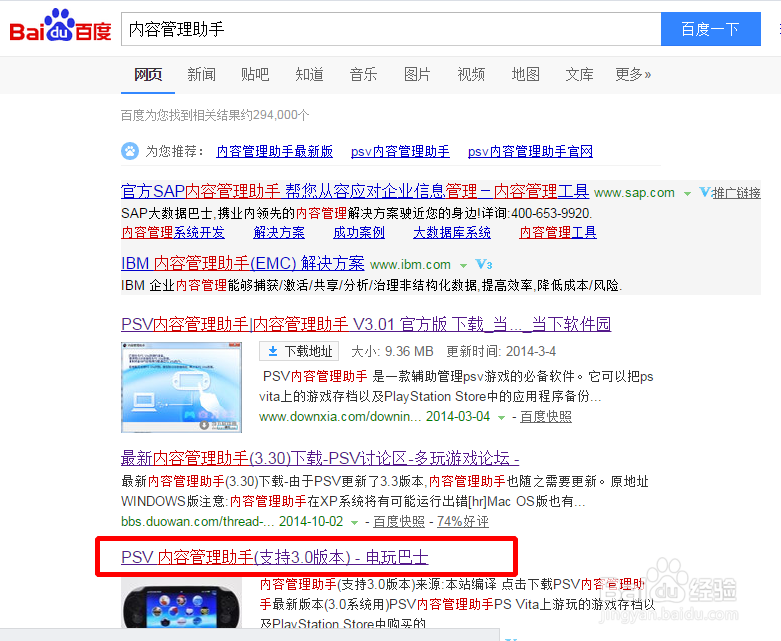781x641 pixels.
Task: Switch to the 地图 tab
Action: 525,75
